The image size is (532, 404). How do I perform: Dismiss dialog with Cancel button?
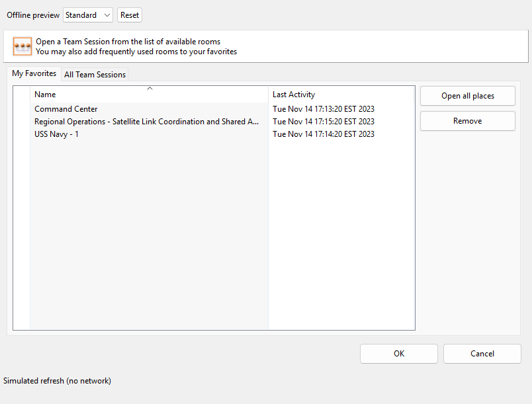(x=482, y=354)
